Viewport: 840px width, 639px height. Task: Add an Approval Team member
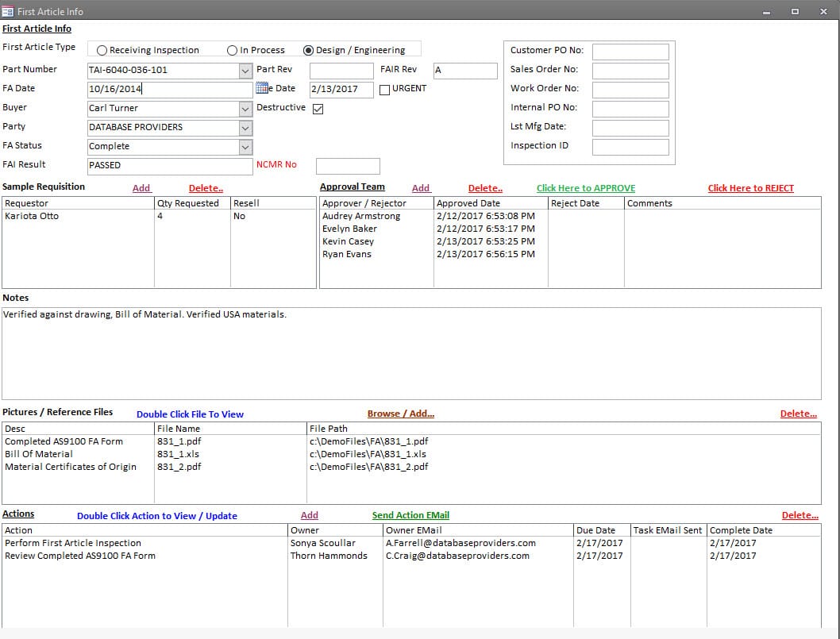(421, 188)
